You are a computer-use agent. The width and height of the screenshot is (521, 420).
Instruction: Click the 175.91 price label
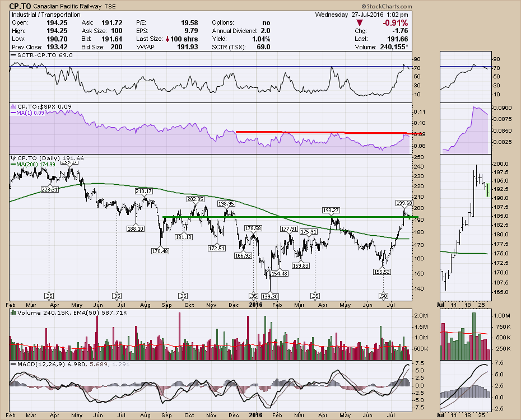point(309,232)
